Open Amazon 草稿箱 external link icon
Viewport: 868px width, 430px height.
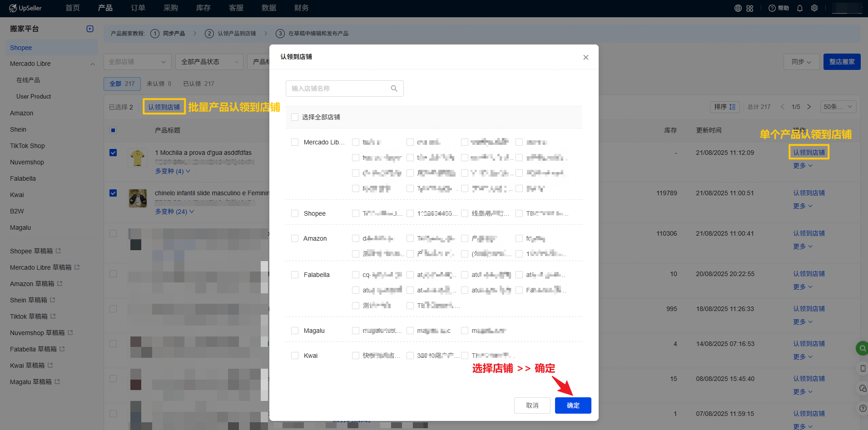60,283
